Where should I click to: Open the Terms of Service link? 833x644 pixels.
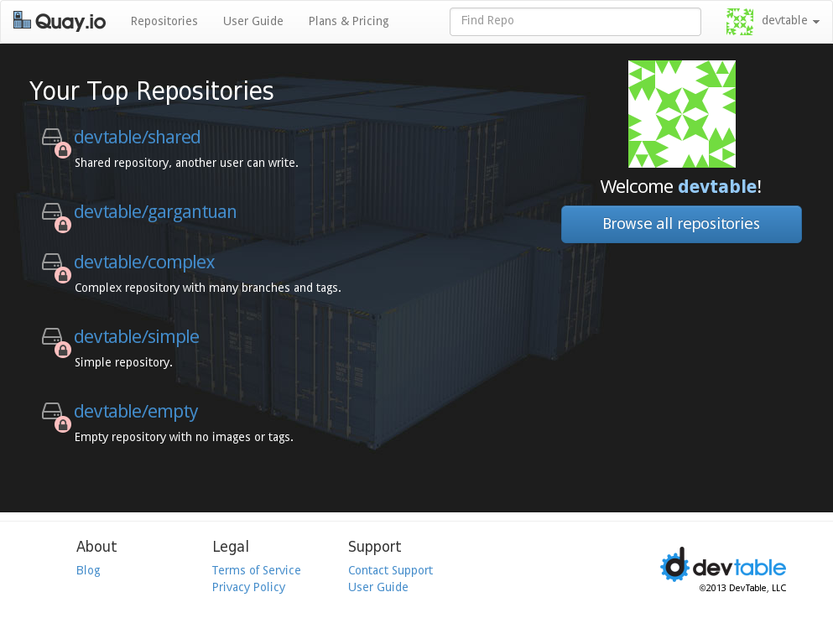[x=256, y=570]
